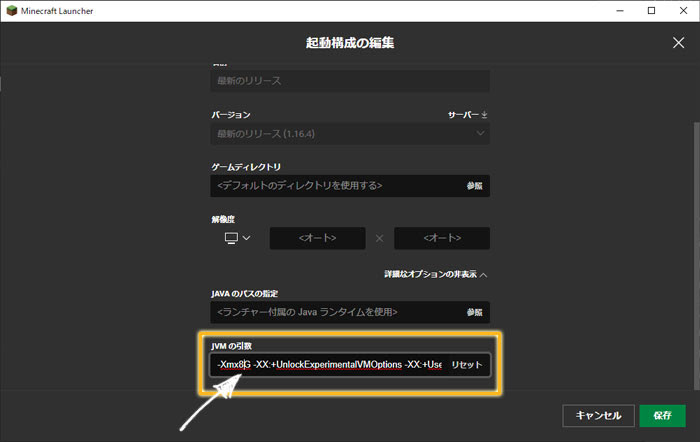Click the dialog's vertical scrollbar

pyautogui.click(x=696, y=254)
